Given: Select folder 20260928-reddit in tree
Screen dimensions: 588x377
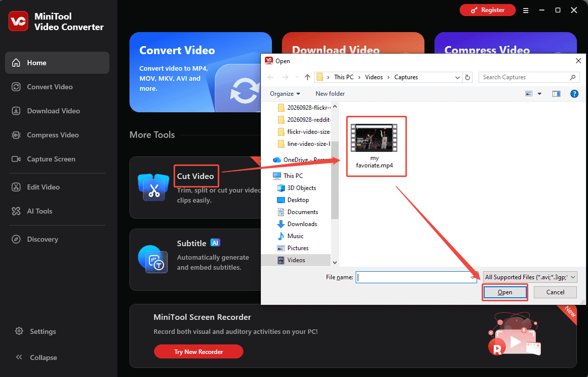Looking at the screenshot, I should click(304, 119).
